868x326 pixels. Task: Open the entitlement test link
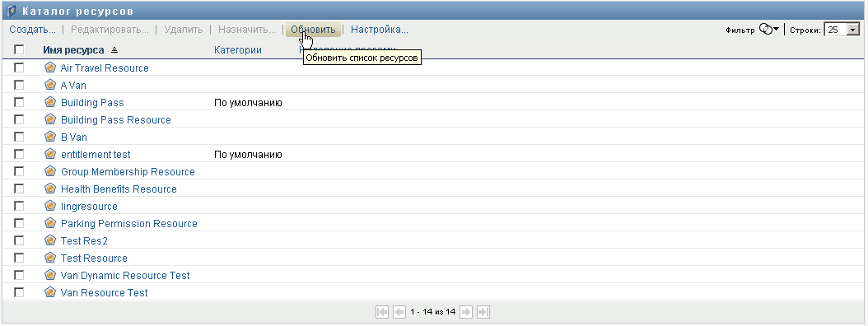pos(96,155)
